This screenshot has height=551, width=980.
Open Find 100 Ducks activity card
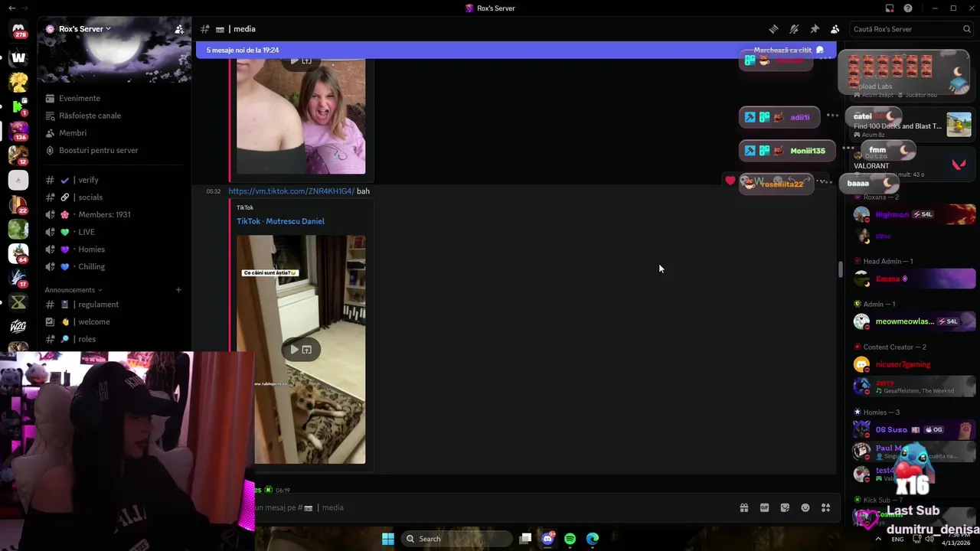tap(911, 124)
